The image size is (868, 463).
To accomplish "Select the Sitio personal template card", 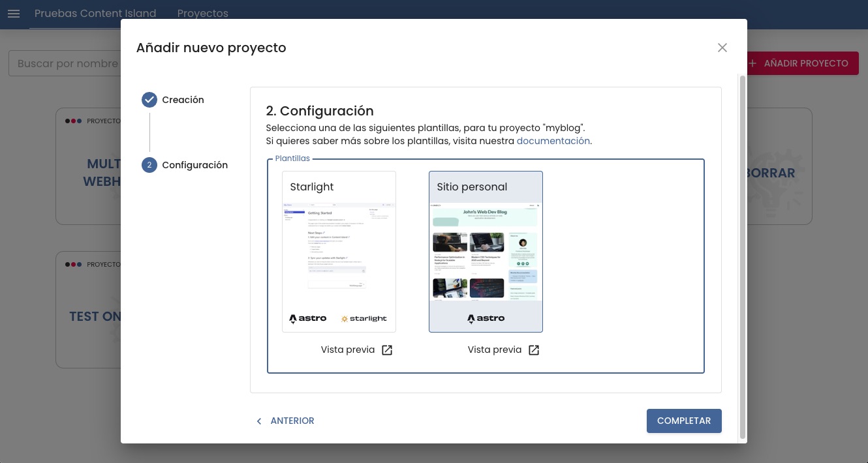I will tap(486, 252).
